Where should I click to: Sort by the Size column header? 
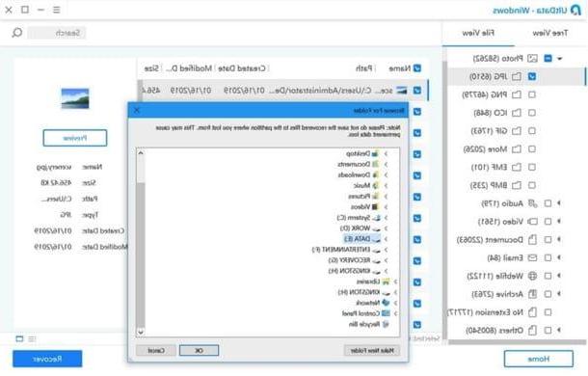151,68
